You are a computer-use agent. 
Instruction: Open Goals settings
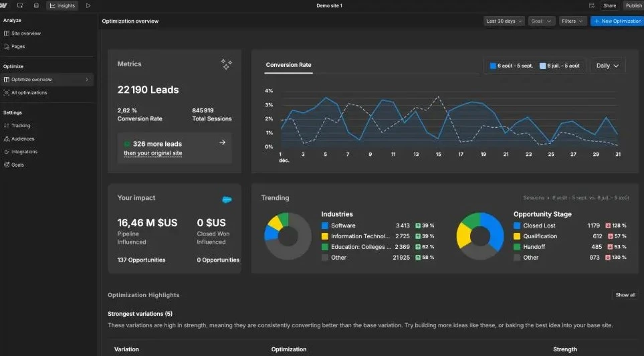pos(17,165)
